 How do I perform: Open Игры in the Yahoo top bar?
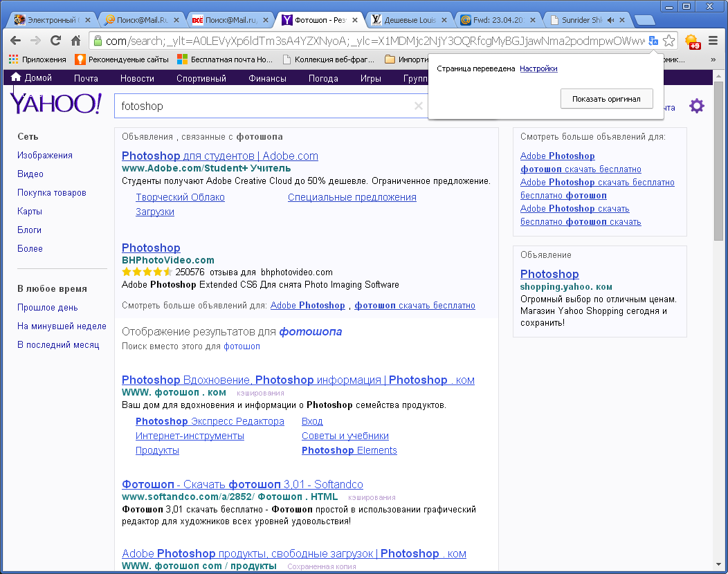pyautogui.click(x=370, y=78)
